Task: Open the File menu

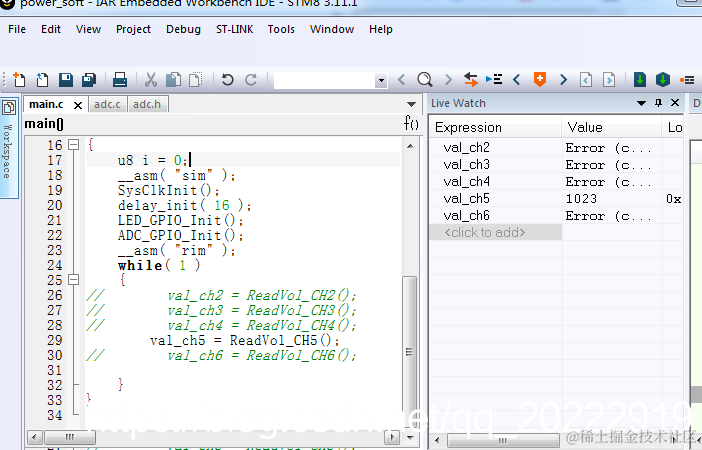Action: tap(17, 29)
